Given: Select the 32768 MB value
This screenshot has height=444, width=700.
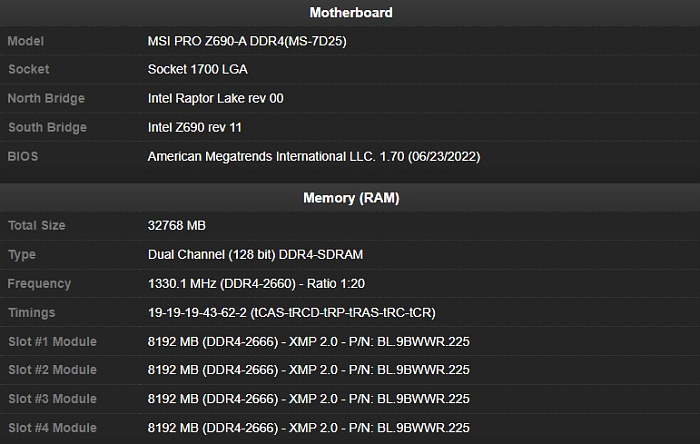Looking at the screenshot, I should [176, 225].
